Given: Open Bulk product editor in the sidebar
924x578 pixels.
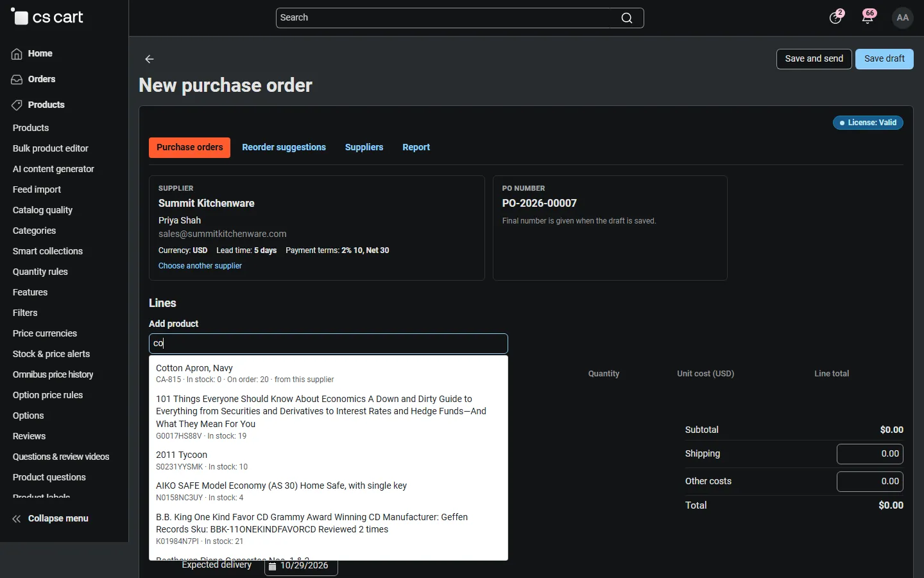Looking at the screenshot, I should [51, 148].
